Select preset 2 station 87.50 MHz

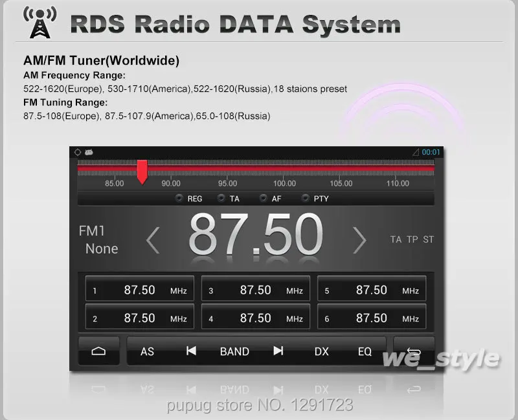(140, 316)
